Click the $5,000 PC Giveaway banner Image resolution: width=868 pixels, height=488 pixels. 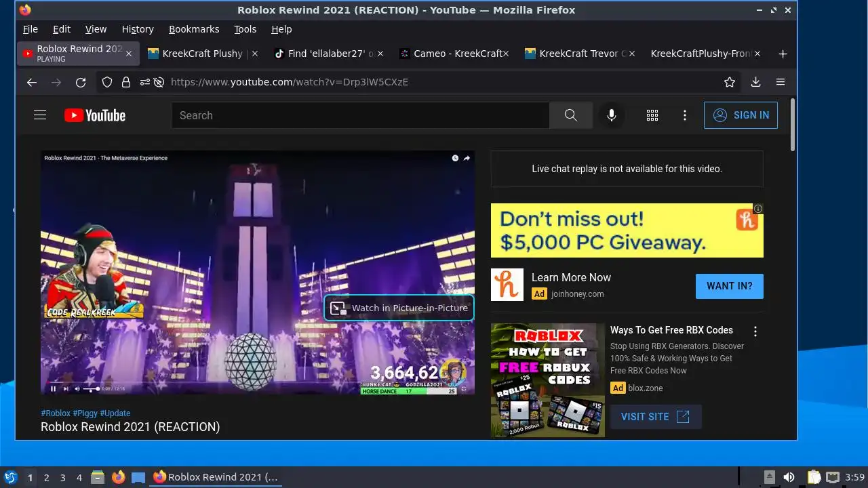click(627, 230)
